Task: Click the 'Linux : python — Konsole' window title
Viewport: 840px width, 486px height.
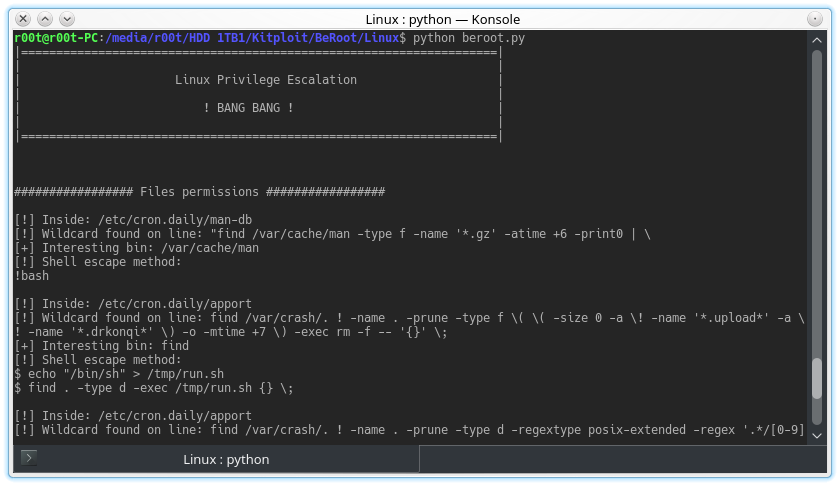Action: pos(442,19)
